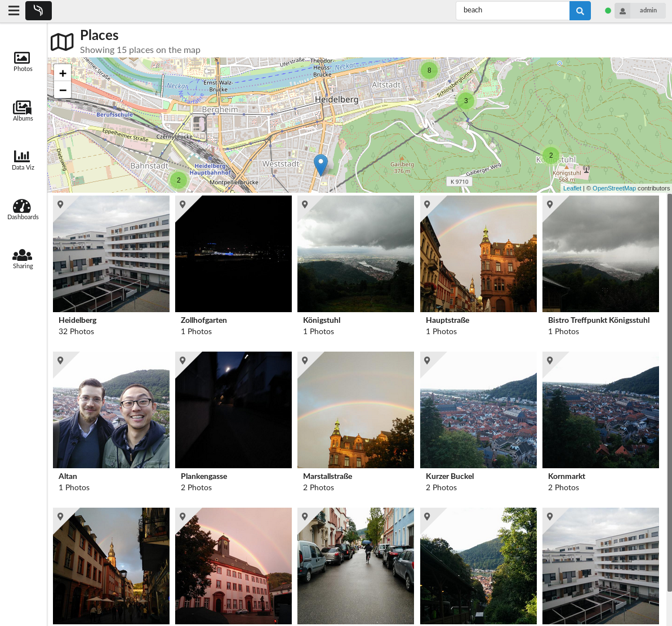
Task: Click the blue map marker near Weststadt
Action: tap(321, 163)
